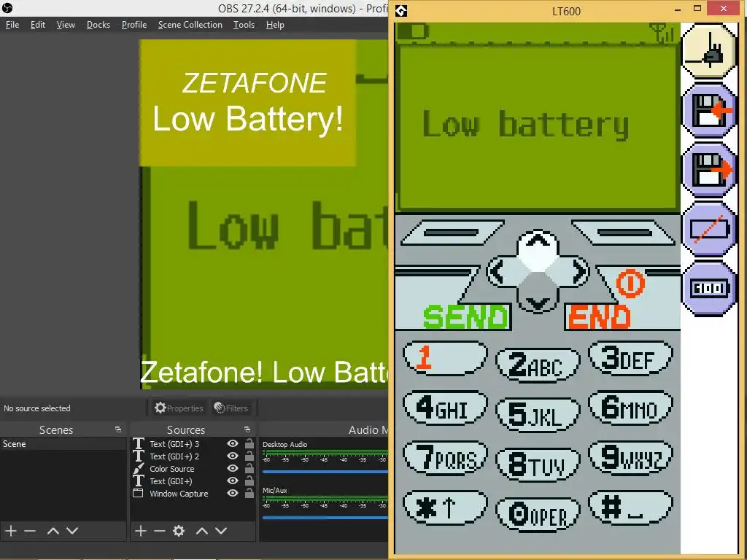Lock the Text (GDI+) 3 source

click(249, 443)
